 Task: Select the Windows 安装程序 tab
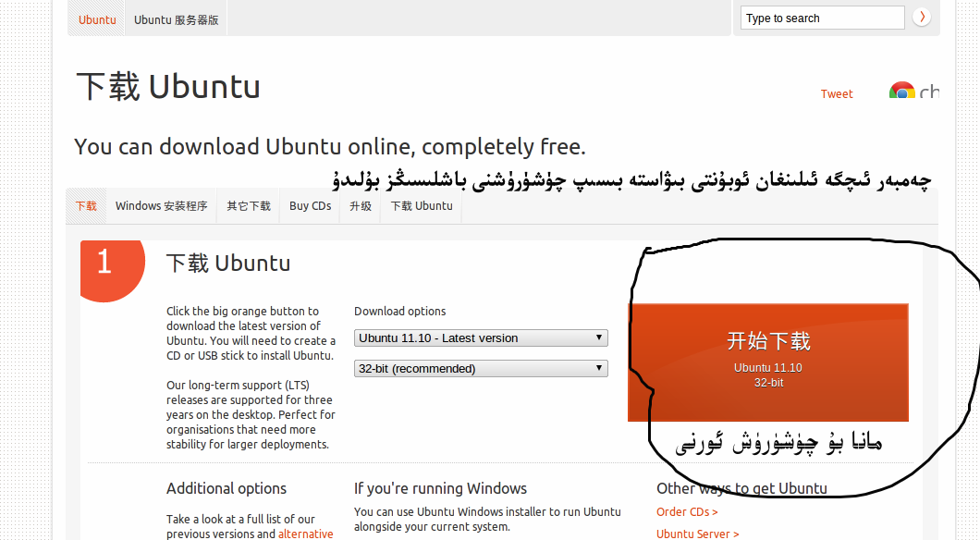coord(161,205)
